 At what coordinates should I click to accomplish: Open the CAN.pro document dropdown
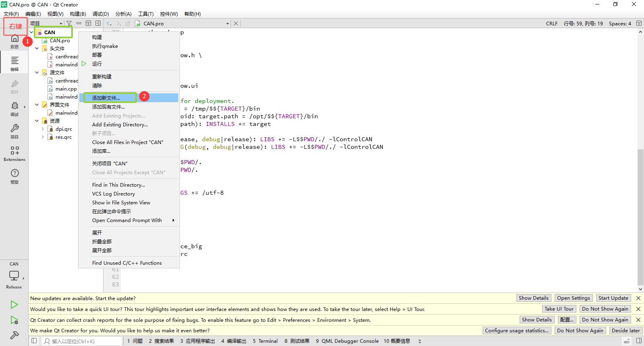click(x=227, y=23)
